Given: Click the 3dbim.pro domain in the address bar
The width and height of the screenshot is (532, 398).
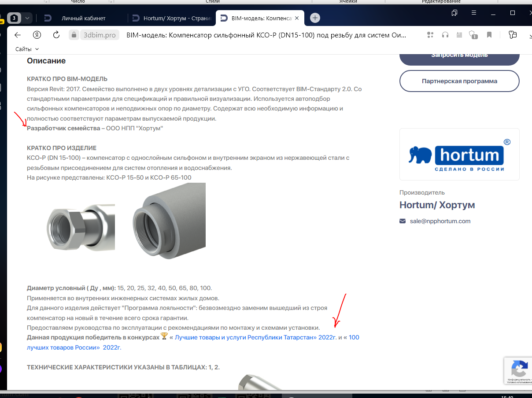Looking at the screenshot, I should 100,35.
